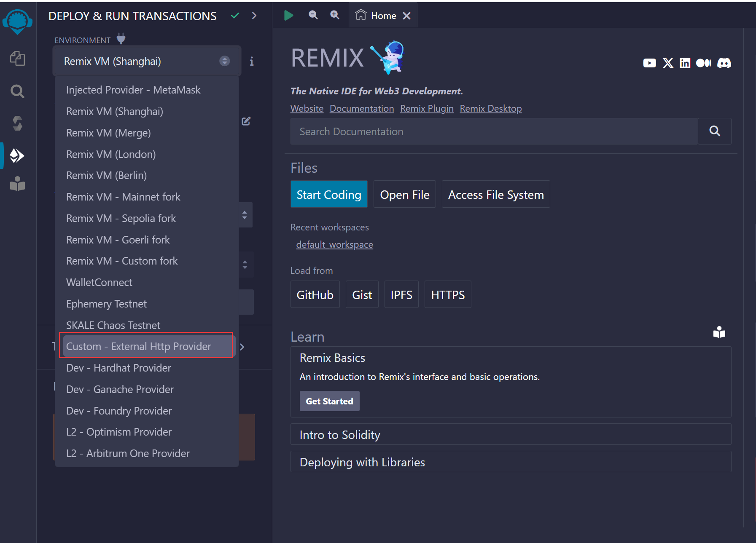Click Get Started under Remix Basics
The height and width of the screenshot is (543, 756).
coord(329,401)
